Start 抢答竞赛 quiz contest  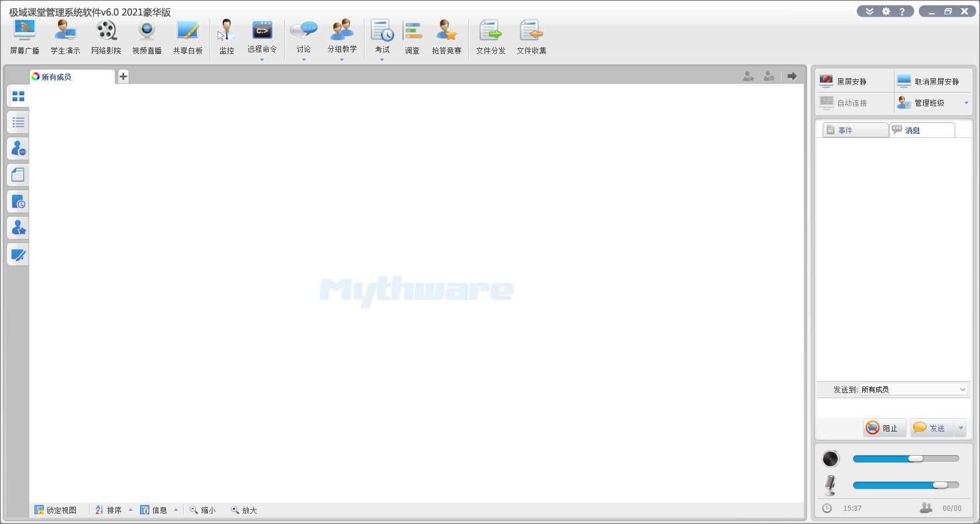(x=447, y=37)
